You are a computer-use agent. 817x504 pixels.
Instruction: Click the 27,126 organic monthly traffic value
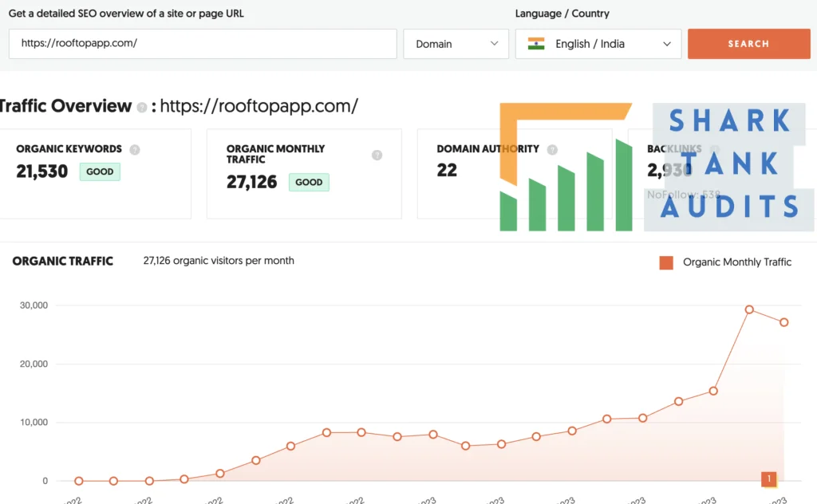coord(251,183)
